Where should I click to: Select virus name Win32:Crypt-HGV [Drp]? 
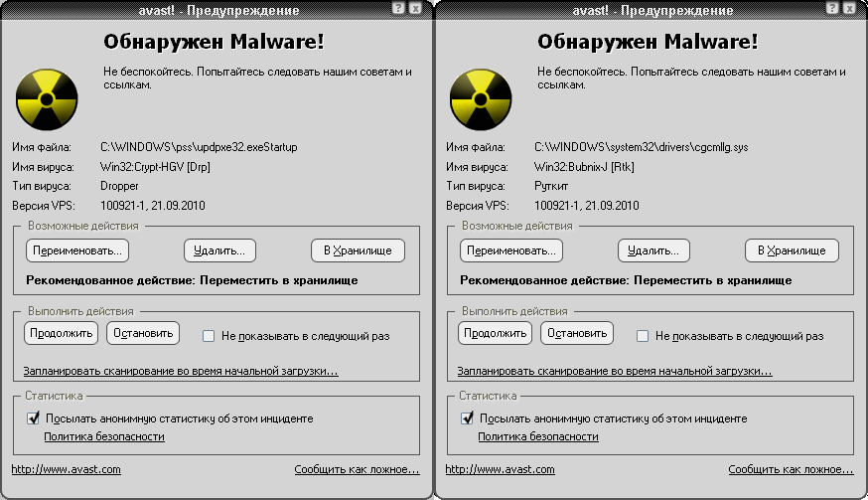[x=155, y=167]
